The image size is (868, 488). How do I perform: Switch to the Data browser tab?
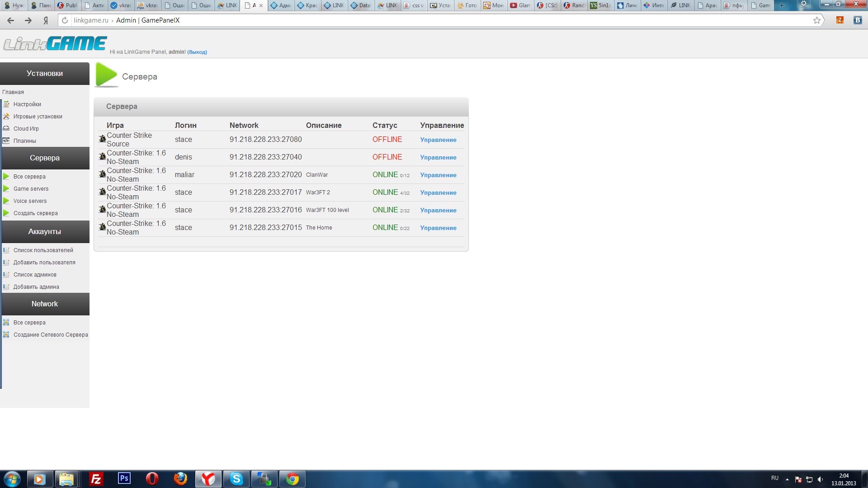tap(361, 5)
